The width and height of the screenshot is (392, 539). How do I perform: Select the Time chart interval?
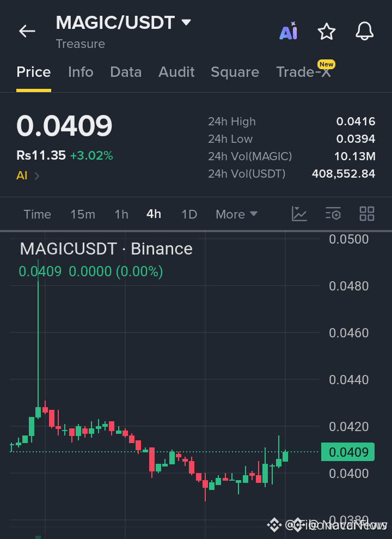pyautogui.click(x=38, y=215)
